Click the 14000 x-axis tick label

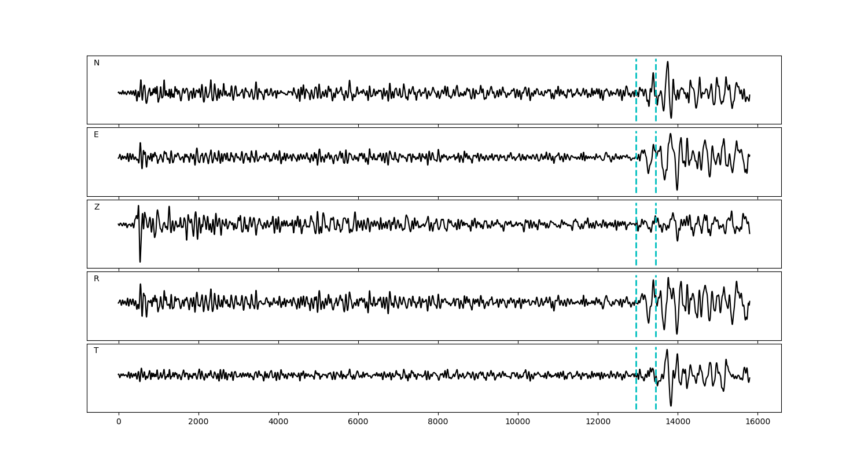678,422
